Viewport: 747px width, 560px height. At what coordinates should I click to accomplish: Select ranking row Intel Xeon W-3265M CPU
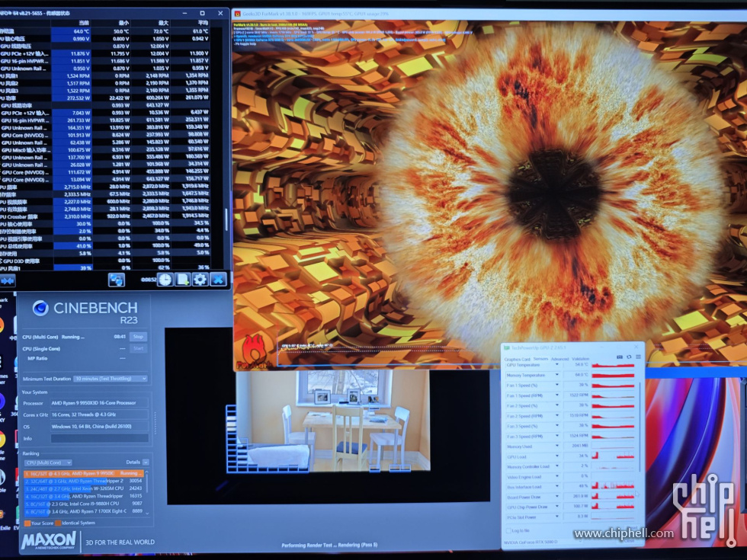[83, 488]
